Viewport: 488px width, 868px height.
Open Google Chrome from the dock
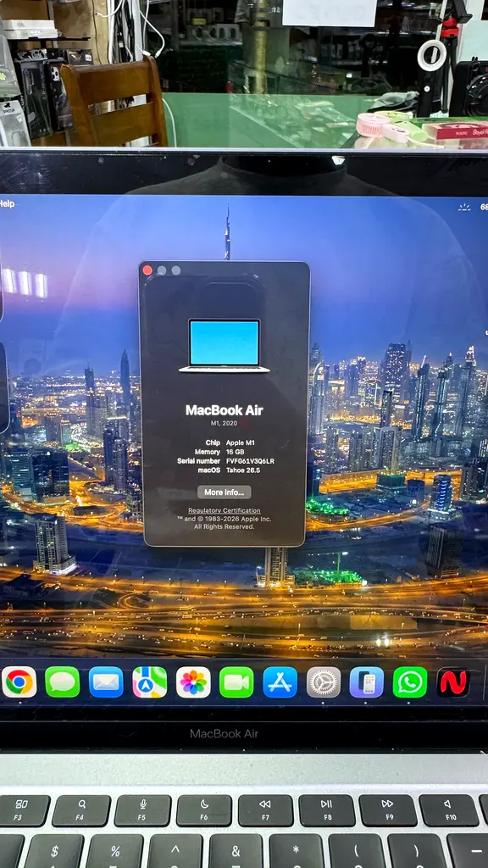[19, 682]
